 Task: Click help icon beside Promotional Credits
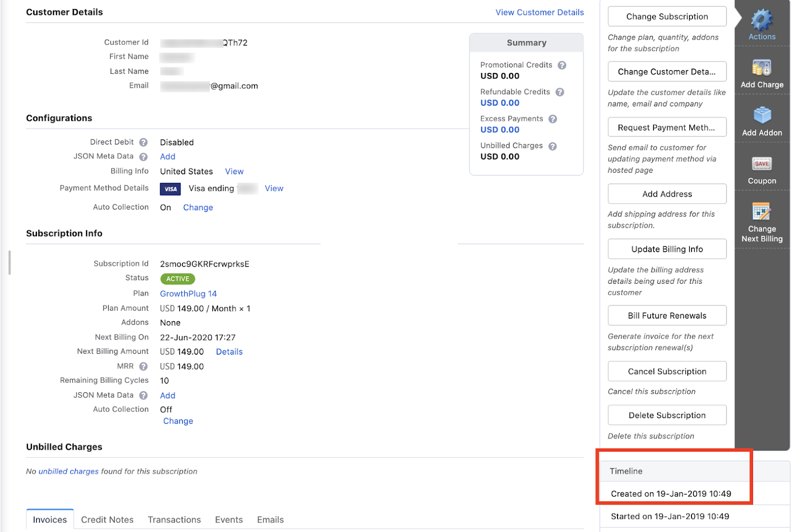point(562,65)
